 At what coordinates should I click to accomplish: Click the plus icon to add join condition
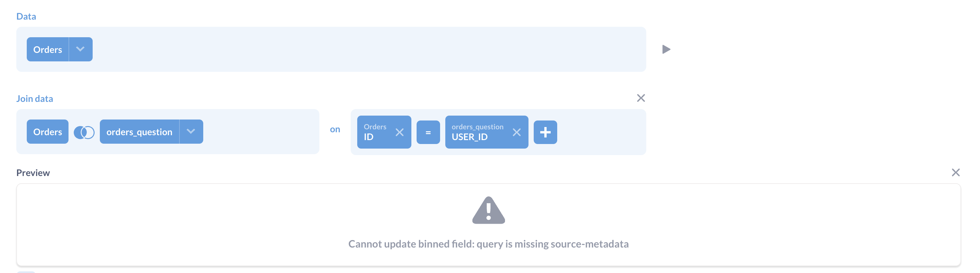pyautogui.click(x=545, y=132)
